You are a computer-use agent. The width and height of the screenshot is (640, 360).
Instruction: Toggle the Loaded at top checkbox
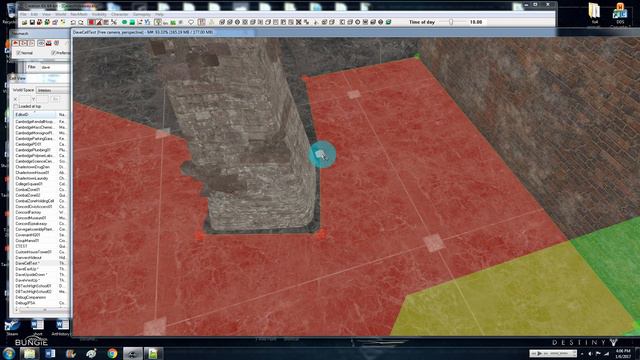(16, 107)
